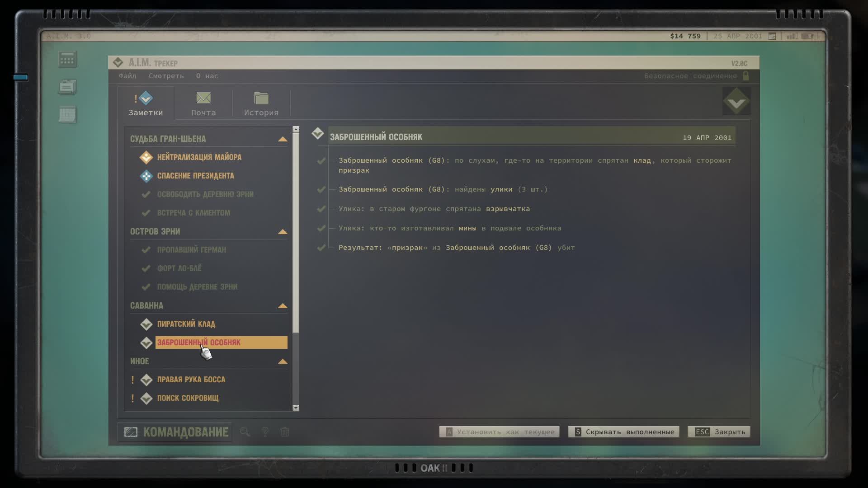
Task: Click the quest list scrollbar thumb
Action: (296, 233)
